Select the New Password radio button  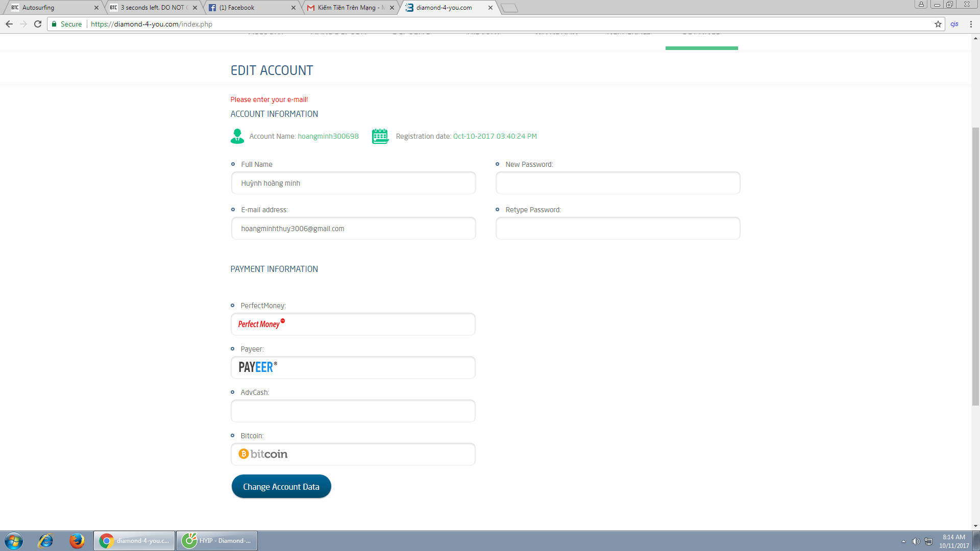pyautogui.click(x=498, y=163)
